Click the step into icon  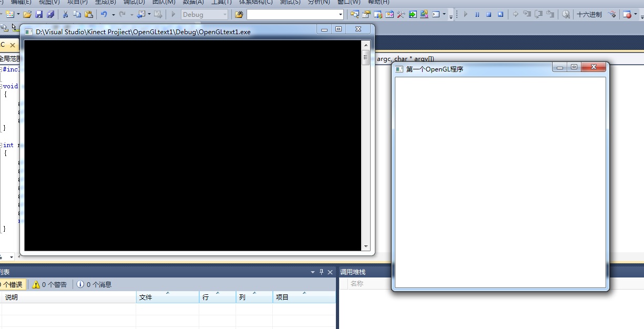527,14
